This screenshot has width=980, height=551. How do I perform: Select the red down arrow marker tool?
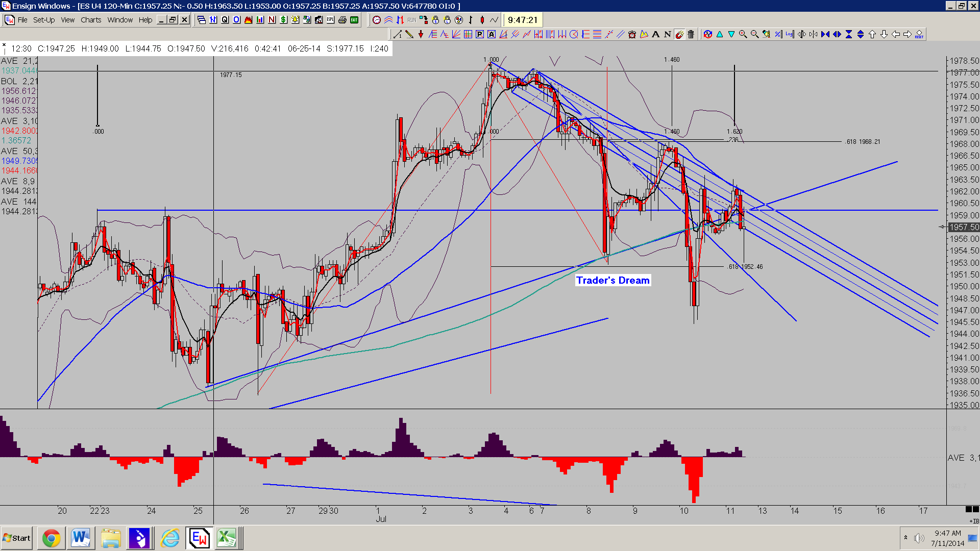click(x=421, y=34)
